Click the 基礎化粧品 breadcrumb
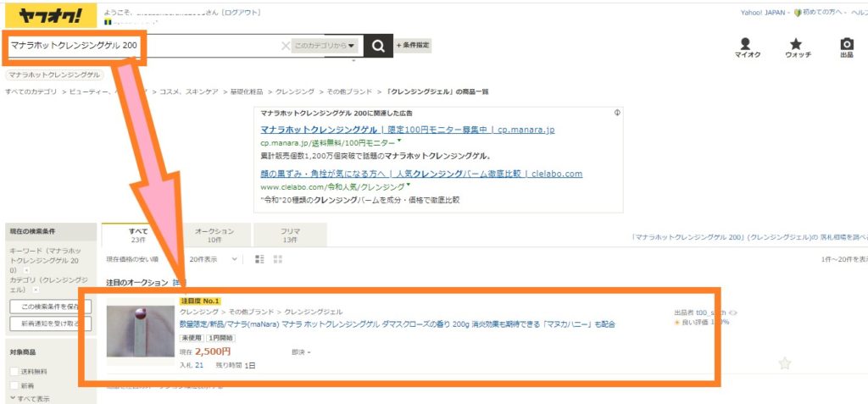 (x=246, y=91)
